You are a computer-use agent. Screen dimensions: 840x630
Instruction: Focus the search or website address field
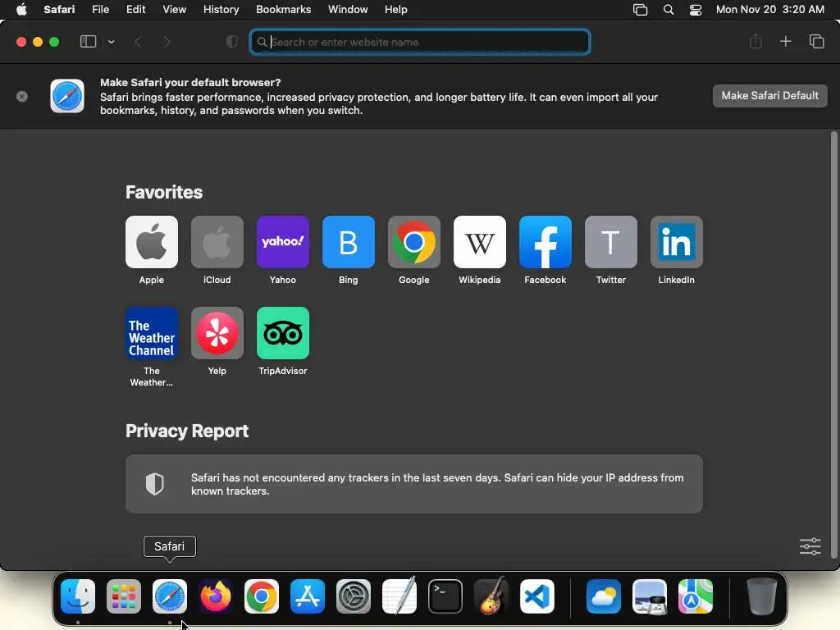pos(420,42)
